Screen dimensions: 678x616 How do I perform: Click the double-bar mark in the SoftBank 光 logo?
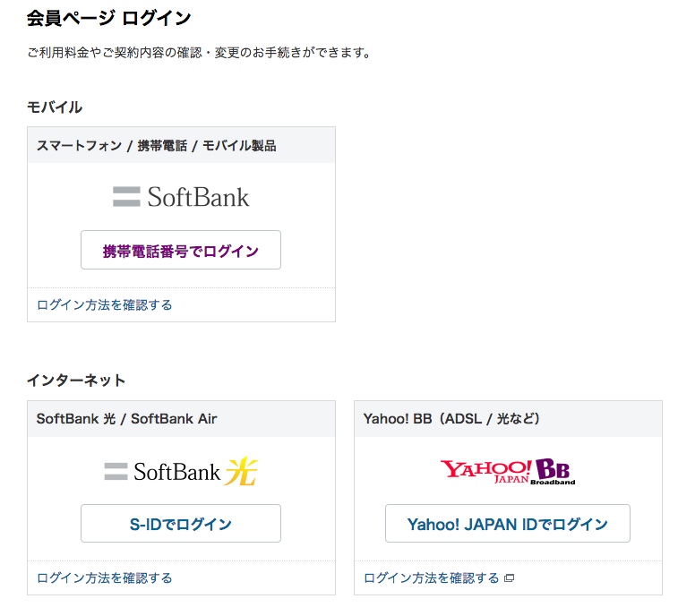click(x=116, y=471)
